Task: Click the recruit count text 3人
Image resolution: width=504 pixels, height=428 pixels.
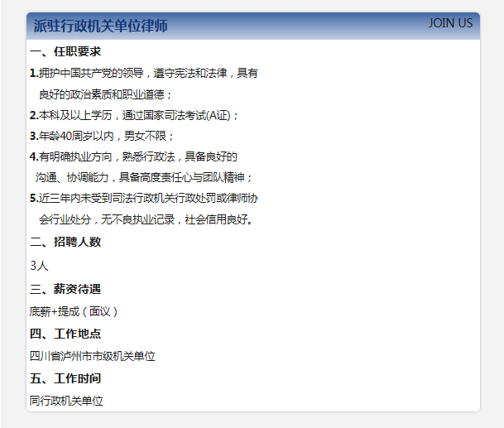Action: point(39,266)
